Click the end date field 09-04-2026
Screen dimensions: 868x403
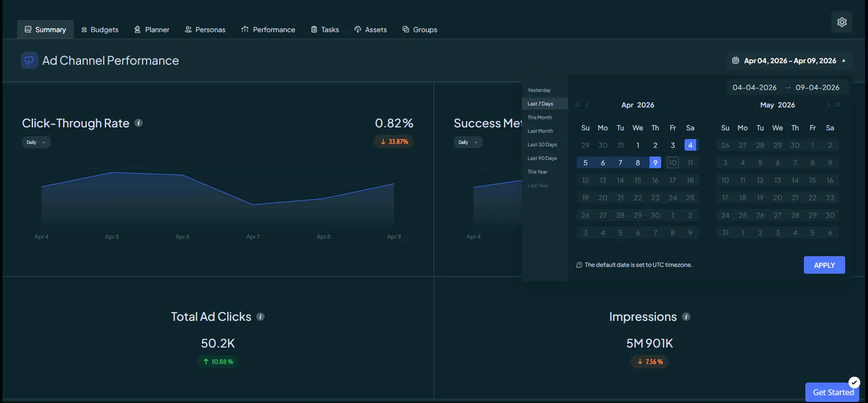coord(818,87)
